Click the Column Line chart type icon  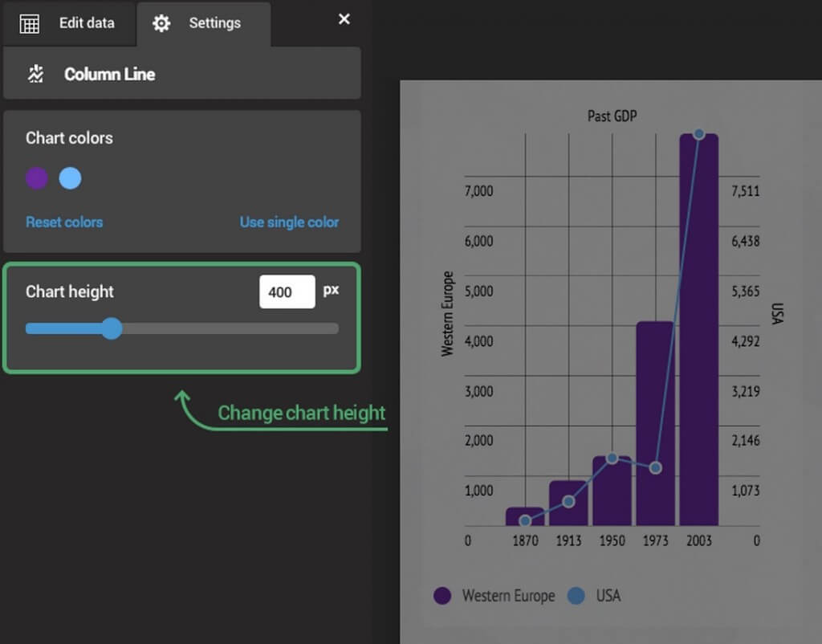[35, 74]
